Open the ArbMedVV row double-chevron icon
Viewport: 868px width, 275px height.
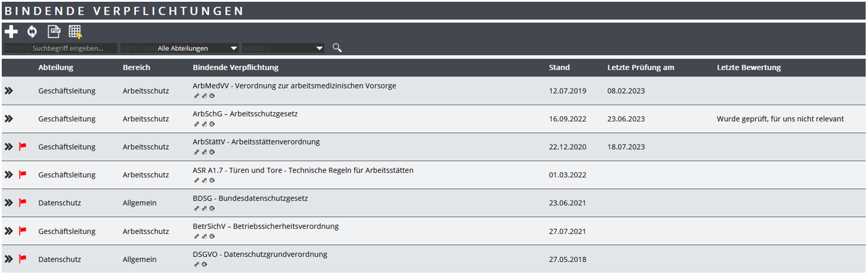[8, 91]
